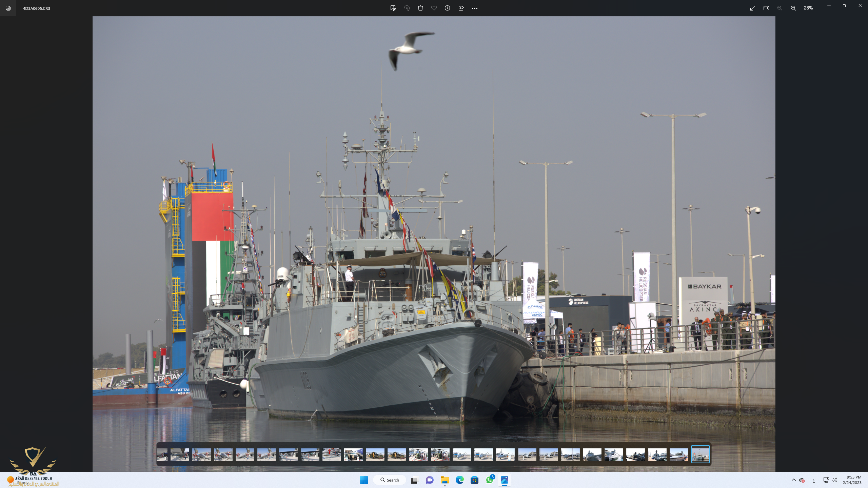Close the Photos window
The image size is (868, 488).
[x=860, y=5]
